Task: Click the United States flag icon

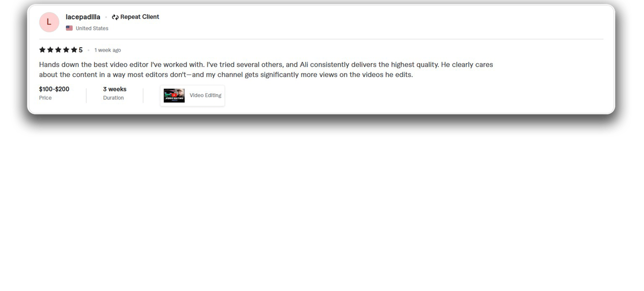Action: click(69, 28)
